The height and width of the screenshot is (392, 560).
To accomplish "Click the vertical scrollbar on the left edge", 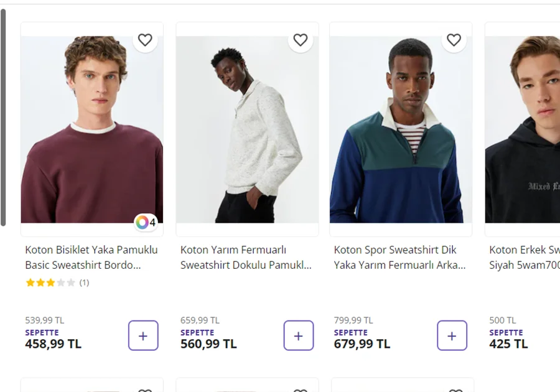I will (3, 118).
